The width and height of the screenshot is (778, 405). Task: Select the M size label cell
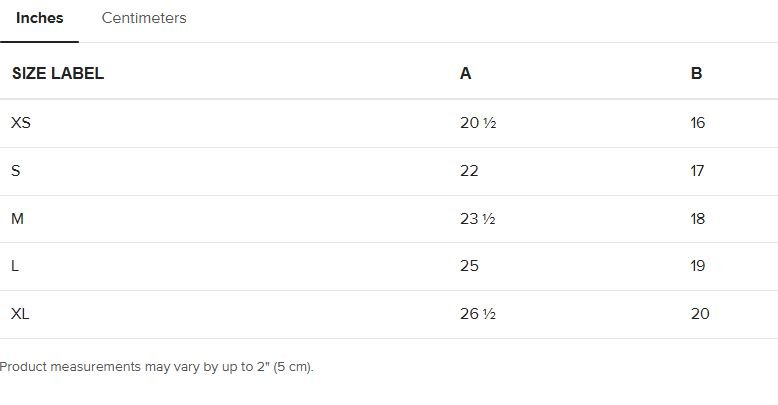[x=17, y=219]
